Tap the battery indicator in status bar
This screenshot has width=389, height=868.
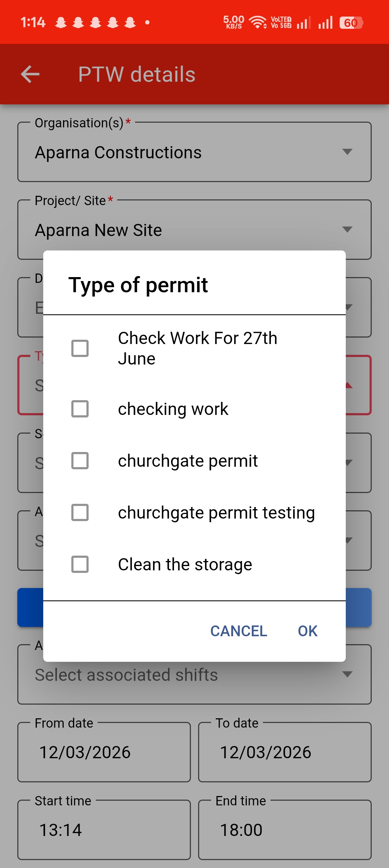[x=351, y=23]
